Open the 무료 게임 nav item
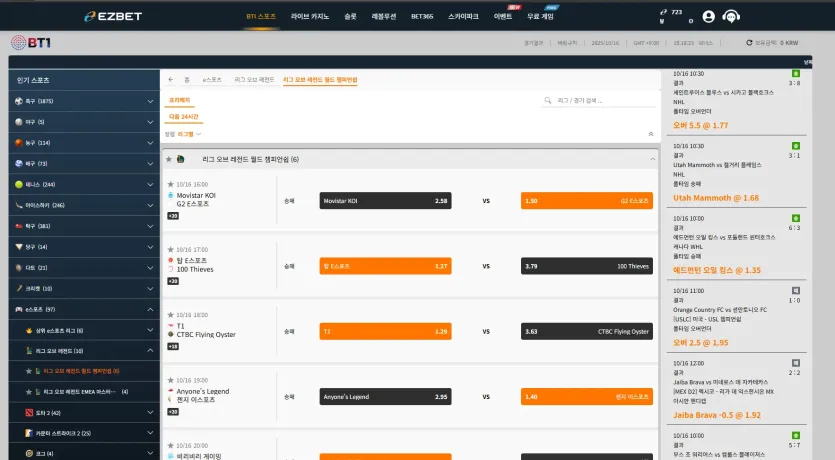 (x=541, y=17)
